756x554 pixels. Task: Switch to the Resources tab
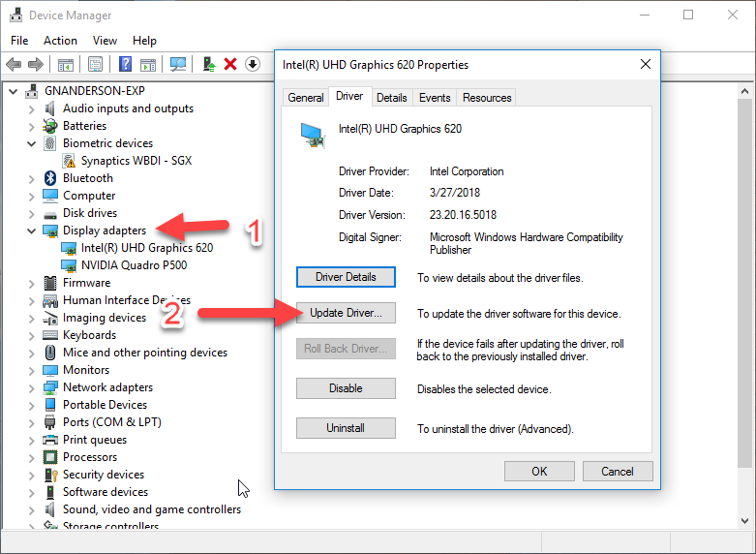[487, 98]
